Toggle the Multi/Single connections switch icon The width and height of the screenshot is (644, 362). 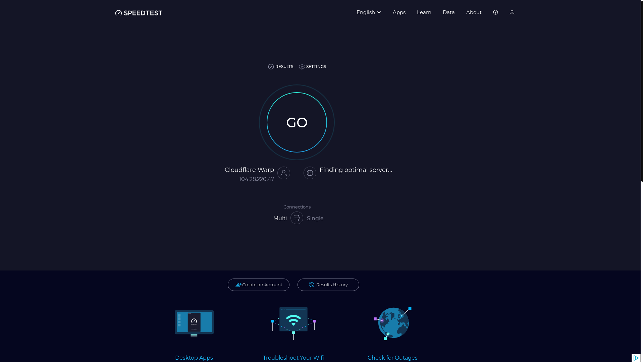click(x=297, y=218)
